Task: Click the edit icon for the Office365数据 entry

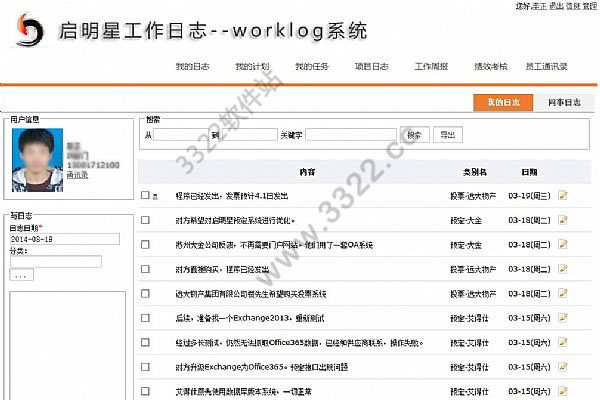Action: pyautogui.click(x=562, y=342)
